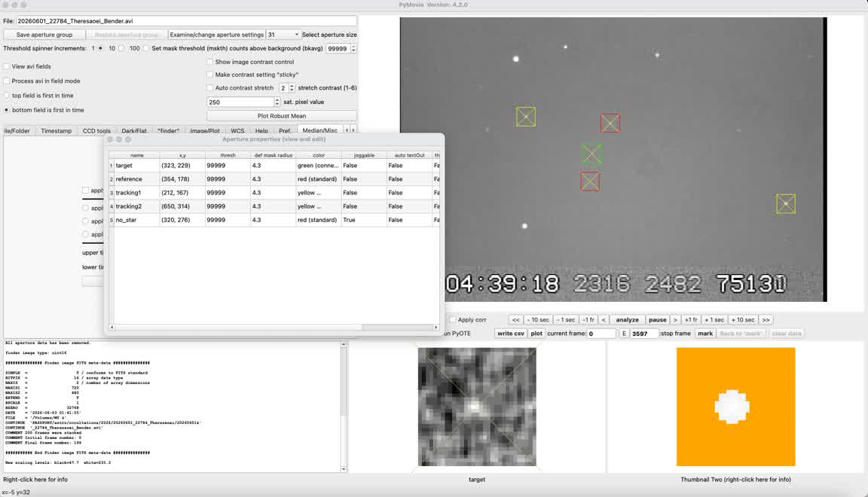Play forward with the > button
The height and width of the screenshot is (497, 868).
(675, 320)
